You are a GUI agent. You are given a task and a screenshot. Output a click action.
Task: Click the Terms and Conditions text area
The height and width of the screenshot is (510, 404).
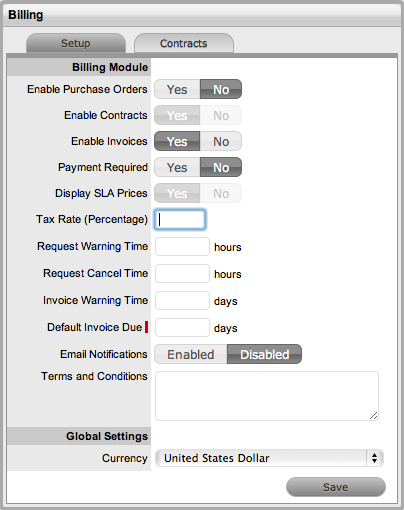[267, 396]
